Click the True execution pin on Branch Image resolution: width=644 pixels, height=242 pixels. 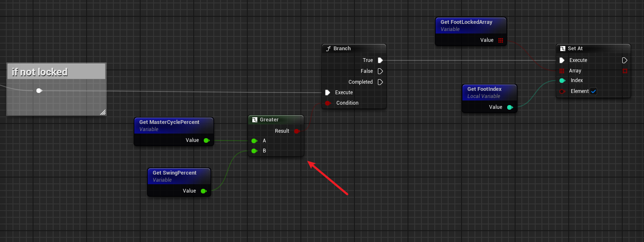(380, 60)
